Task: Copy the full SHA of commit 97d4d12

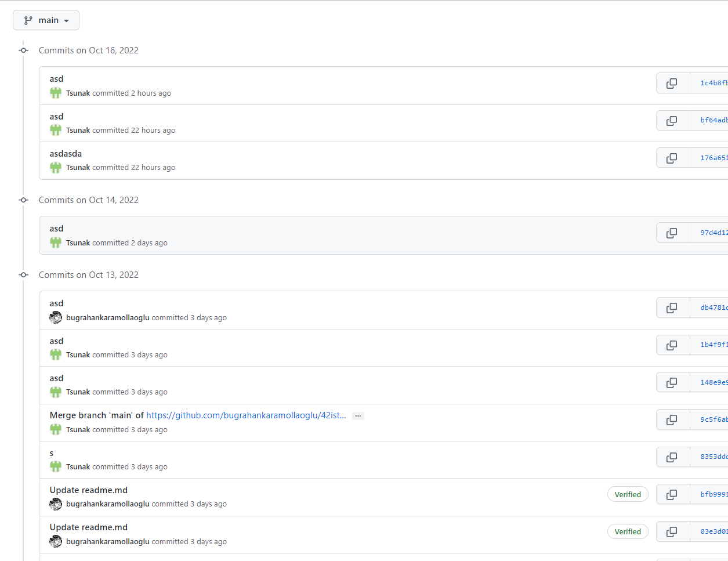Action: click(x=672, y=232)
